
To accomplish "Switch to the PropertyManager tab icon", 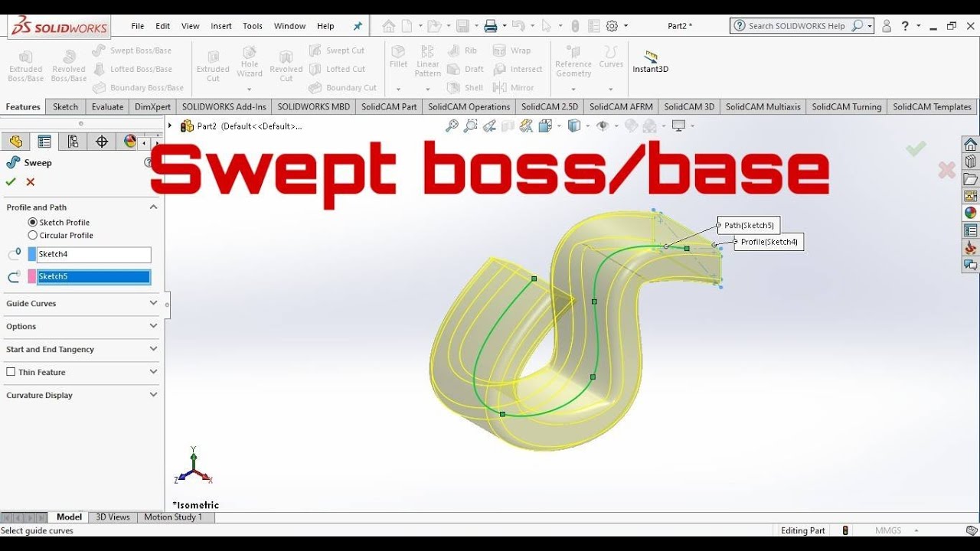I will [44, 142].
